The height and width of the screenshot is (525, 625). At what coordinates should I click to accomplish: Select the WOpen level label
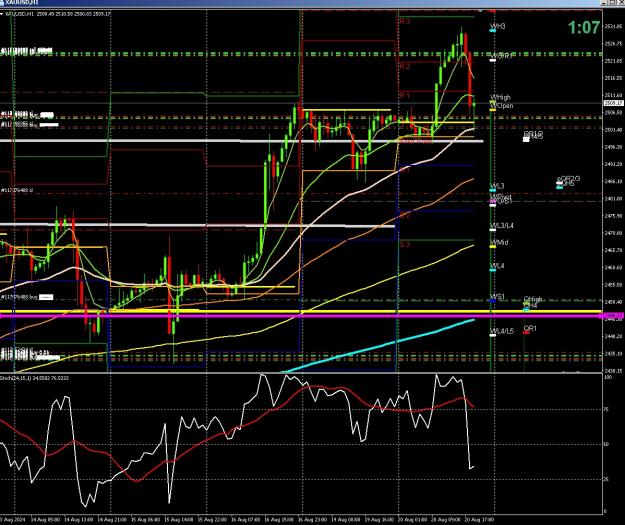501,105
